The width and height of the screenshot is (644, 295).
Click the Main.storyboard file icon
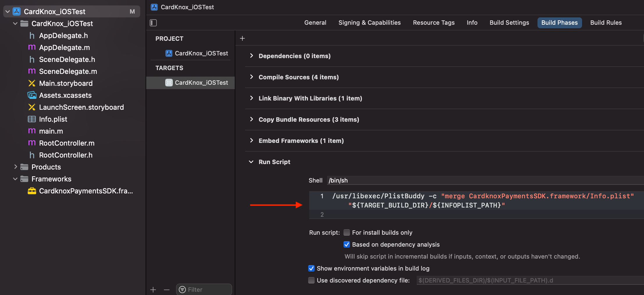(32, 83)
